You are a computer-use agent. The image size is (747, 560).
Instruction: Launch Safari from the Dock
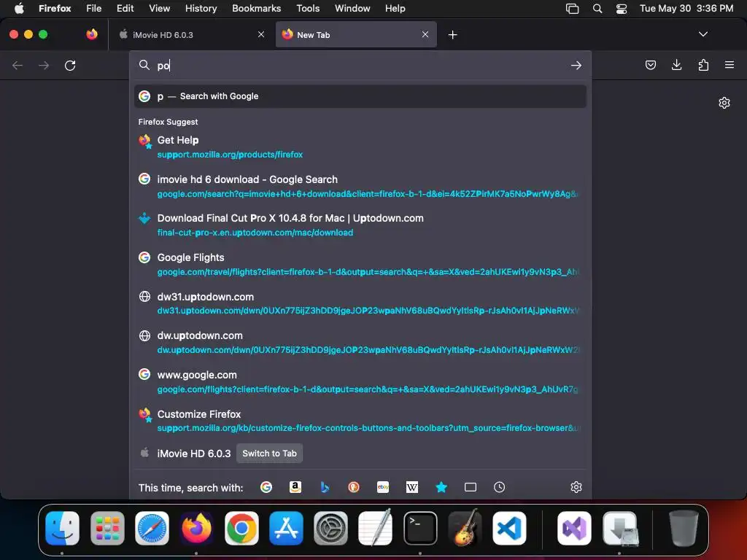152,528
